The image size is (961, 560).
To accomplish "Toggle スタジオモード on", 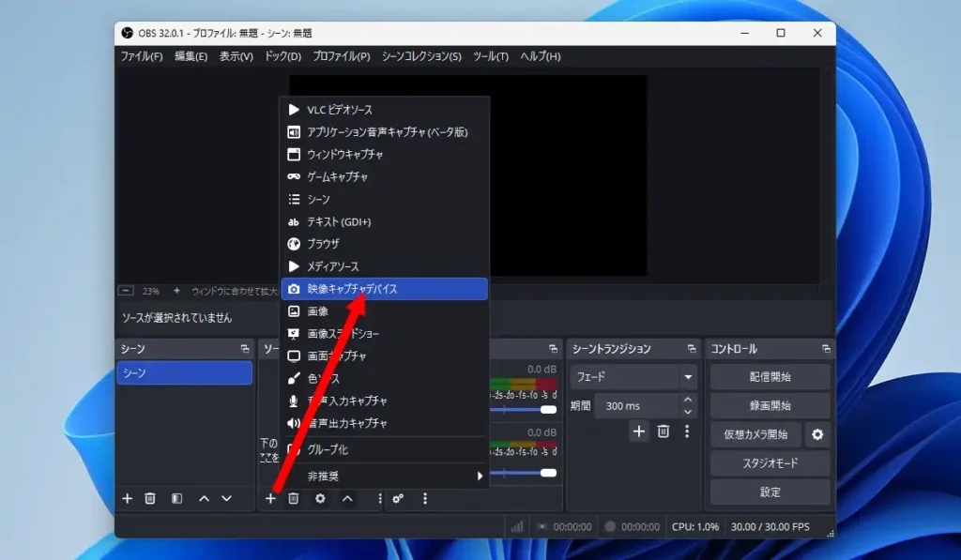I will pyautogui.click(x=770, y=463).
